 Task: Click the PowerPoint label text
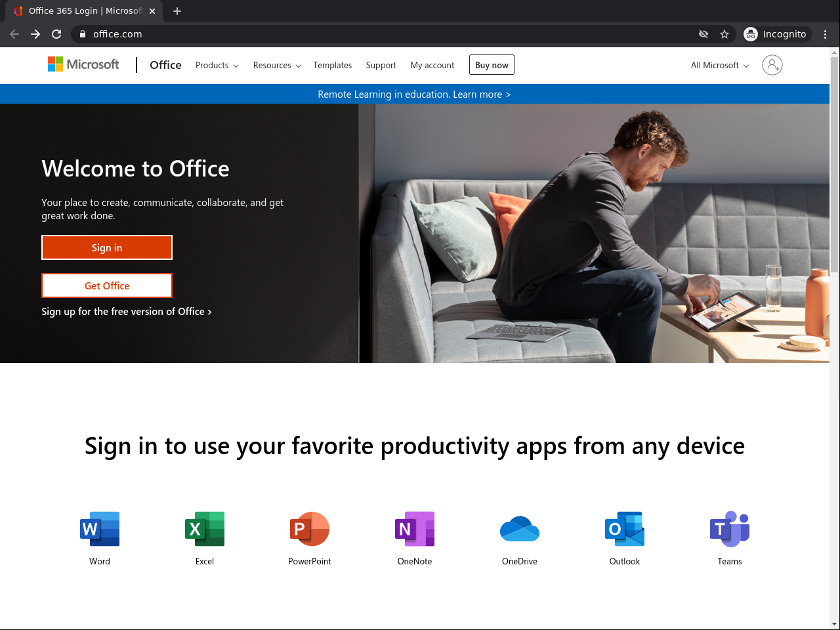click(x=310, y=561)
